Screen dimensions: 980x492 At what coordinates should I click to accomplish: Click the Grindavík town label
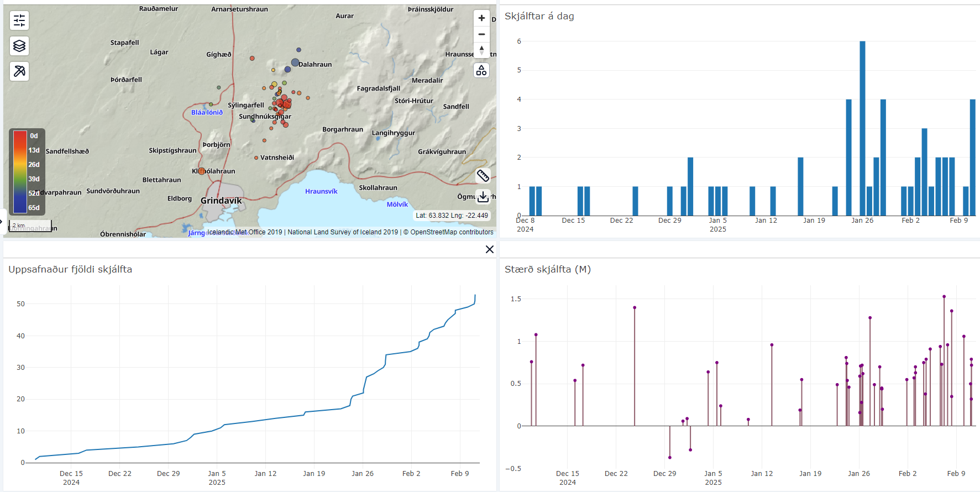pyautogui.click(x=221, y=201)
